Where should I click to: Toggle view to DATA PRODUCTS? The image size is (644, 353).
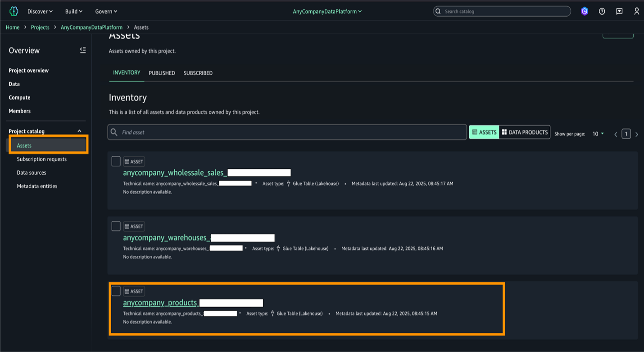tap(525, 132)
